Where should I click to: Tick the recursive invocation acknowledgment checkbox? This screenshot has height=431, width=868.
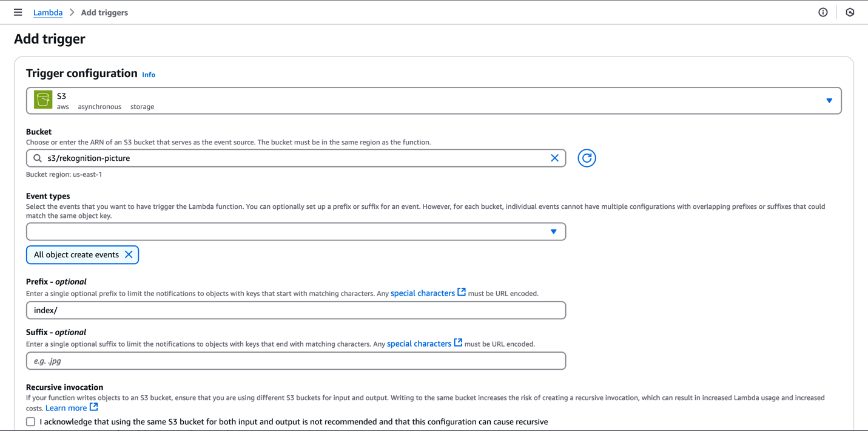31,421
